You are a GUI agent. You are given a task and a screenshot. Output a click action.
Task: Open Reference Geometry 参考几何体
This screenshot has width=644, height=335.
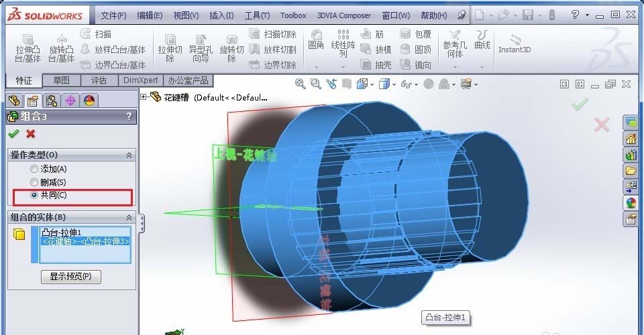455,44
